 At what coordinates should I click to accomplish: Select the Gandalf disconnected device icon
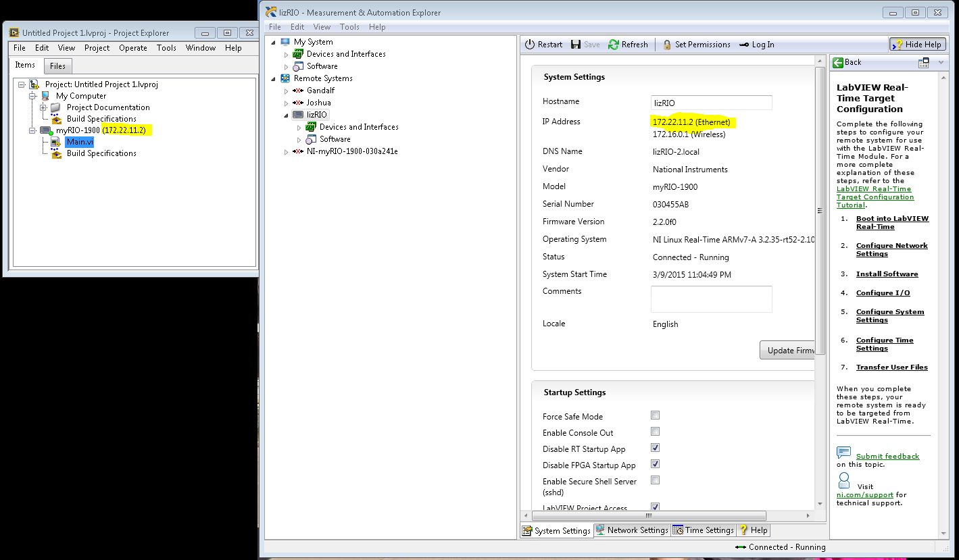[298, 91]
